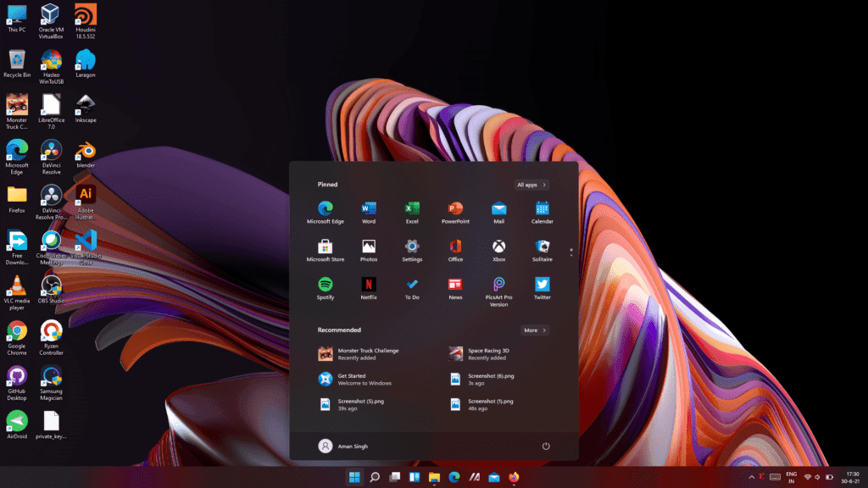Select Oracle VM VirtualBox desktop icon
Image resolution: width=868 pixels, height=488 pixels.
51,21
